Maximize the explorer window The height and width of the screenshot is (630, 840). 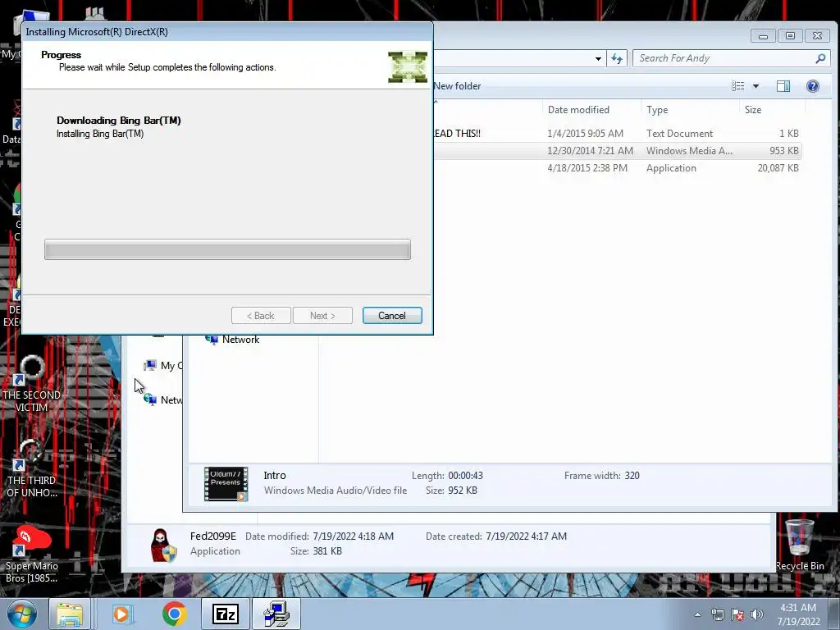[790, 36]
